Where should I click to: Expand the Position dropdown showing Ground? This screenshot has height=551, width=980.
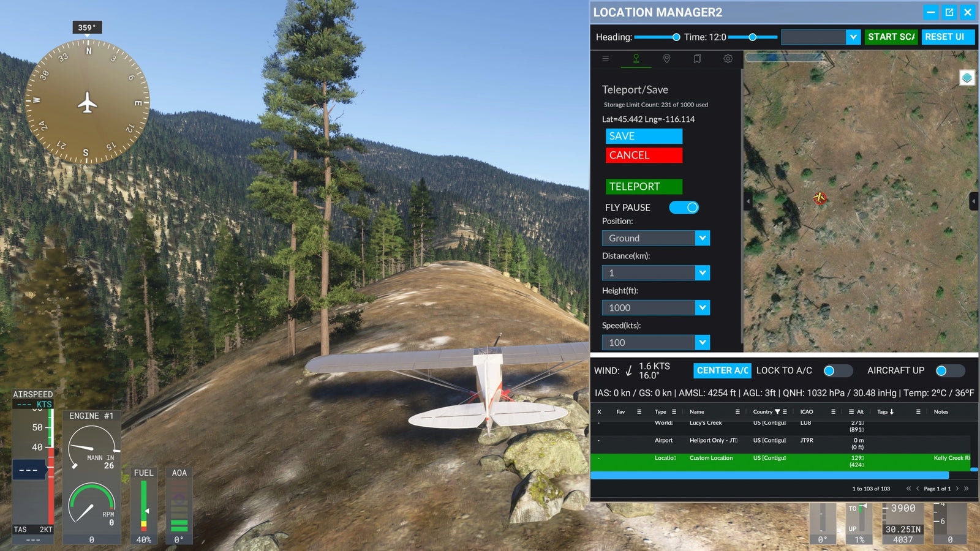point(702,238)
